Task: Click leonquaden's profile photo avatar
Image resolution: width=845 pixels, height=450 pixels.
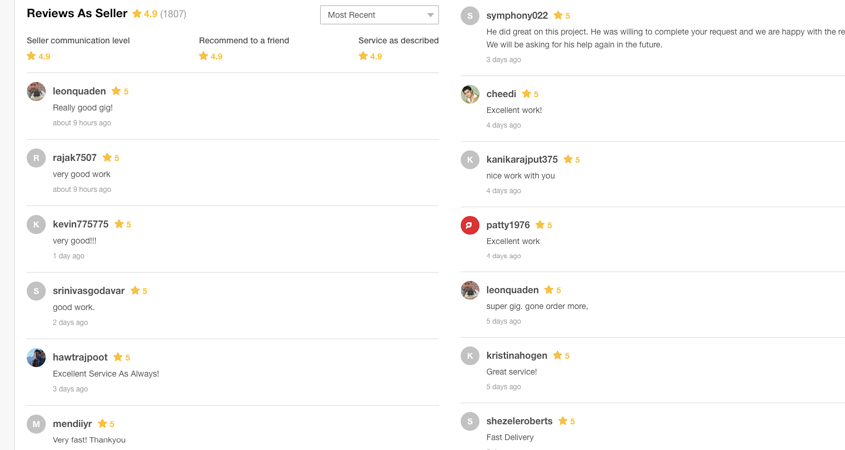Action: tap(36, 92)
